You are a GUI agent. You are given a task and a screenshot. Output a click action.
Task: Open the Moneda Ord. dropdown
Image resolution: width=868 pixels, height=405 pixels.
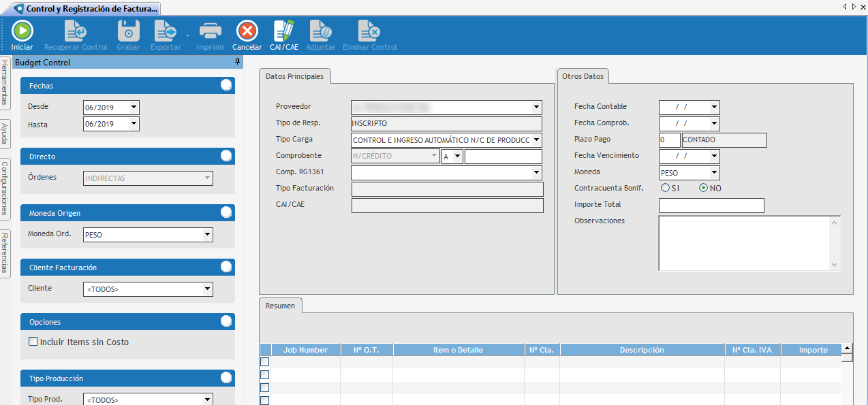coord(207,235)
